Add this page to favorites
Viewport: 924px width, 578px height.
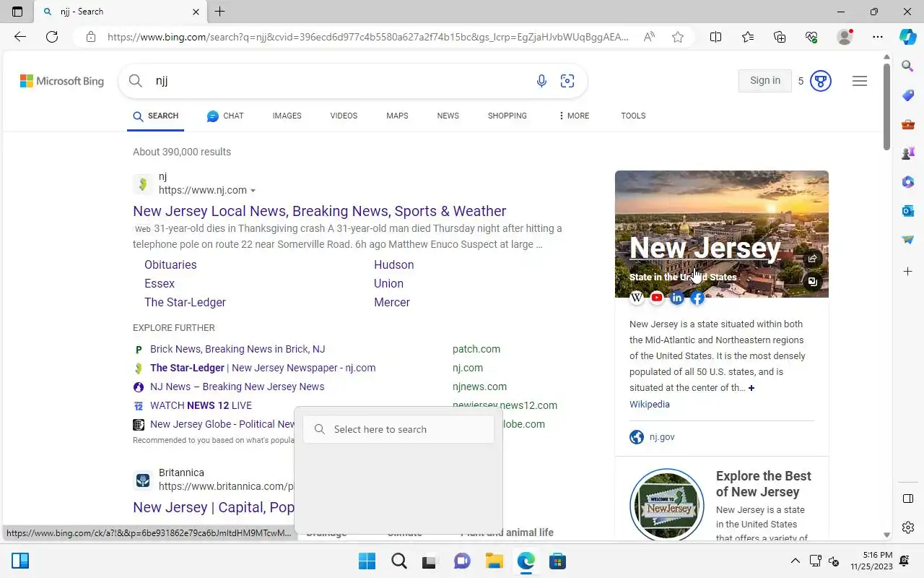coord(678,37)
